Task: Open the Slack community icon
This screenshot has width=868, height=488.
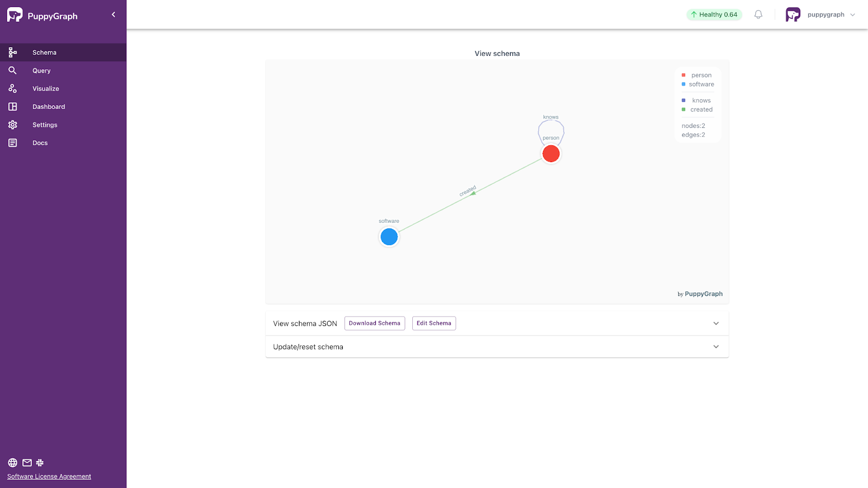Action: [40, 463]
